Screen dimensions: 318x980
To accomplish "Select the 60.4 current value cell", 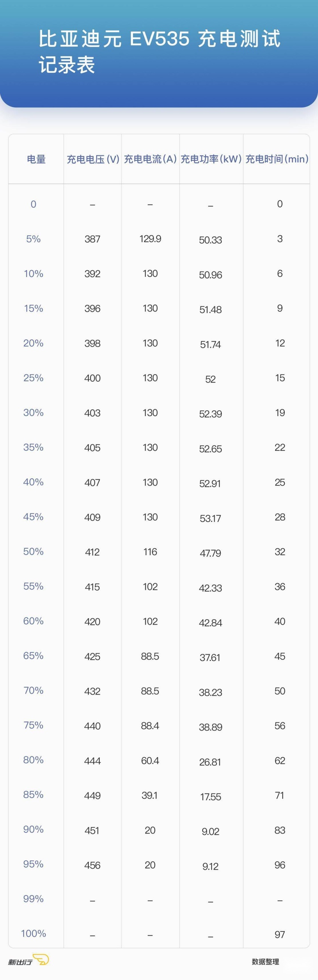I will coord(150,761).
